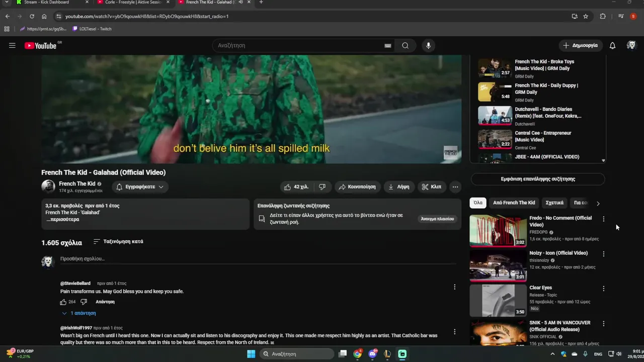Open live chat replay panel

pos(438,219)
